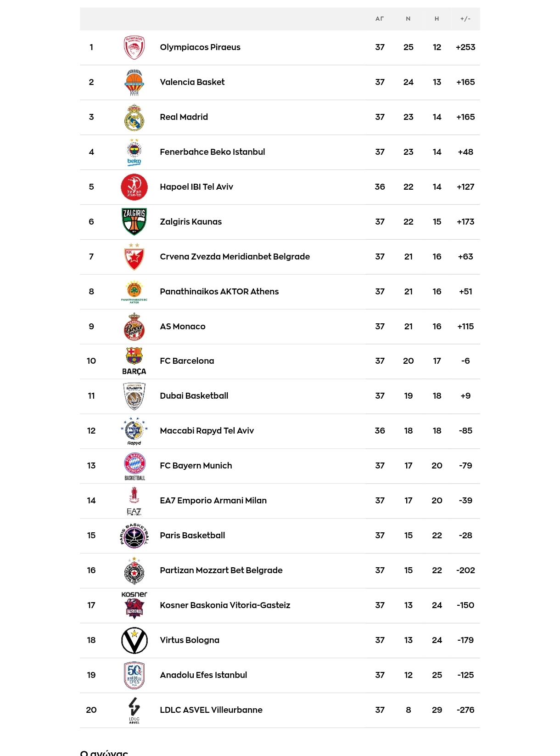
Task: Click the Crvena Zvezda star logo
Action: pos(134,257)
